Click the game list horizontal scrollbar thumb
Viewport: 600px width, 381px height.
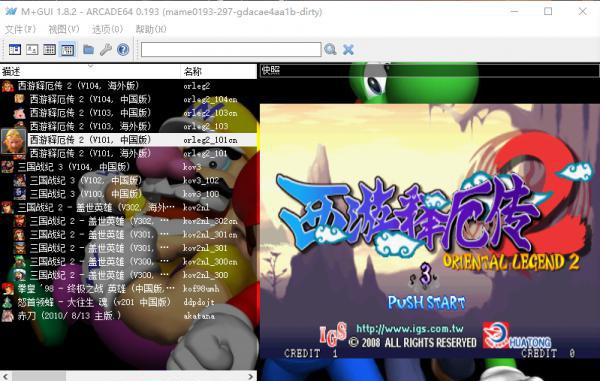pyautogui.click(x=38, y=376)
